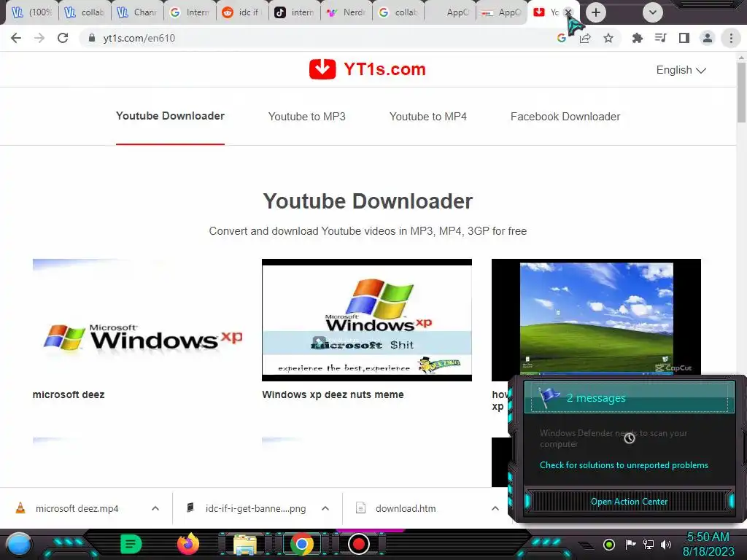Switch to the 'Nerdr' browser tab
This screenshot has width=747, height=560.
click(x=347, y=12)
